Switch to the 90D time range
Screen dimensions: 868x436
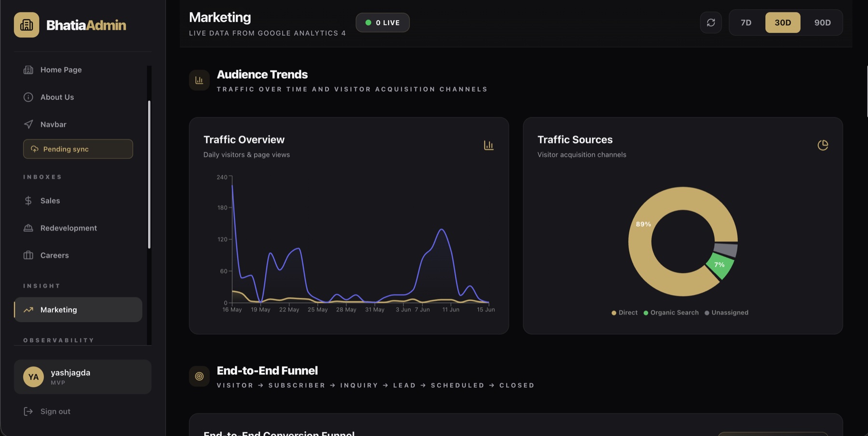point(823,23)
